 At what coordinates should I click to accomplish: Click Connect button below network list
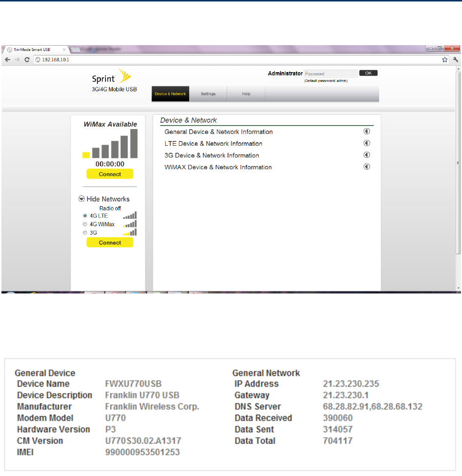(110, 242)
